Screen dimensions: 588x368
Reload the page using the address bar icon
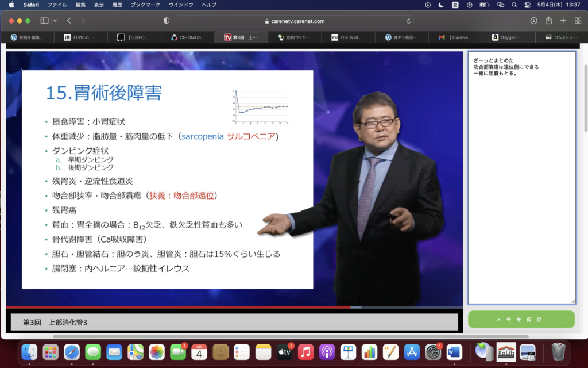[x=409, y=21]
